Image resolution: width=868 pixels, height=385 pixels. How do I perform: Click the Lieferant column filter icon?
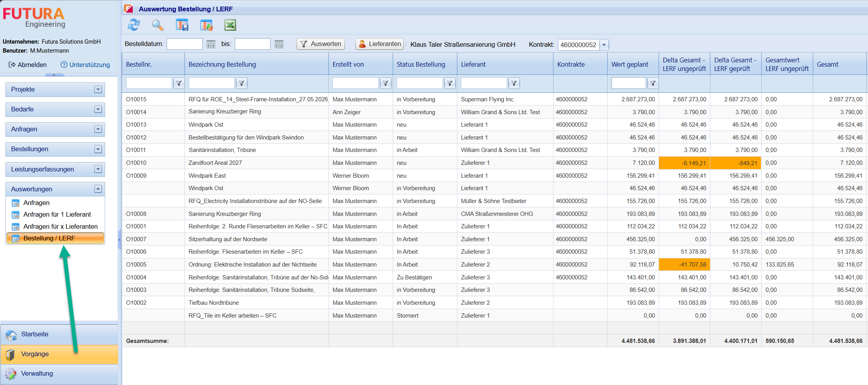[x=514, y=83]
